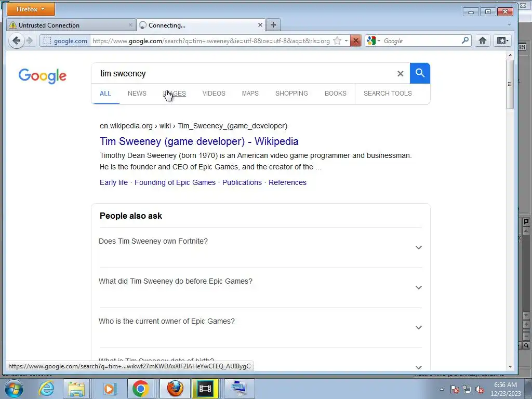Switch to the NEWS tab
The width and height of the screenshot is (532, 399).
[137, 94]
